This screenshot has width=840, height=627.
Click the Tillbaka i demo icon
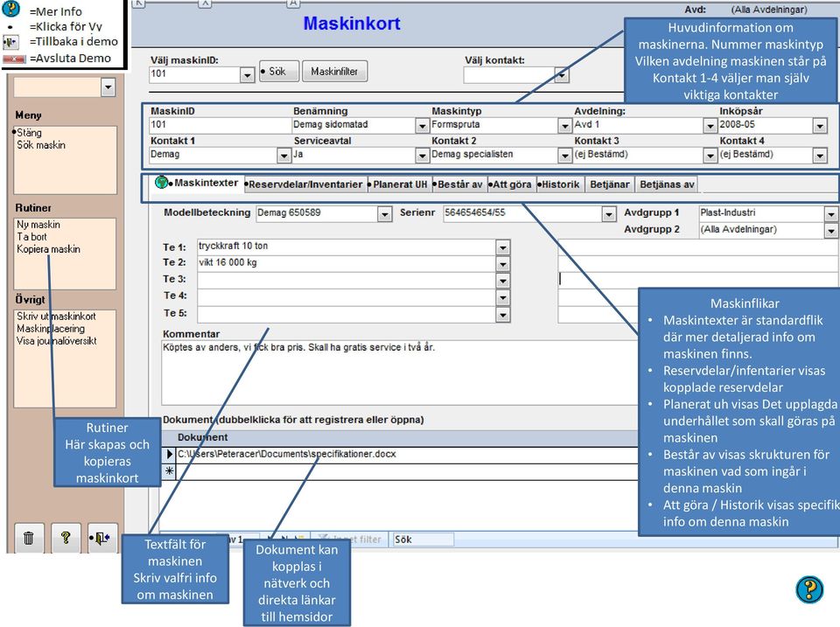point(10,42)
